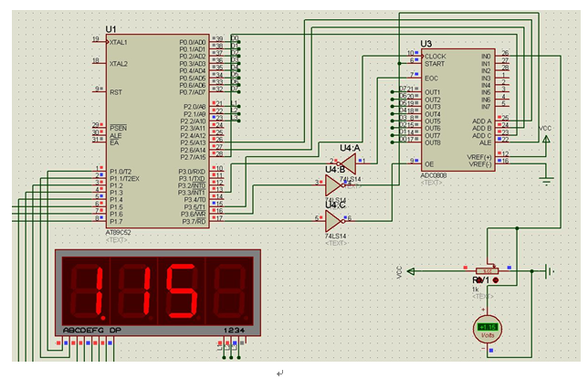
Task: Click the VREF(-) pin label
Action: [x=479, y=164]
